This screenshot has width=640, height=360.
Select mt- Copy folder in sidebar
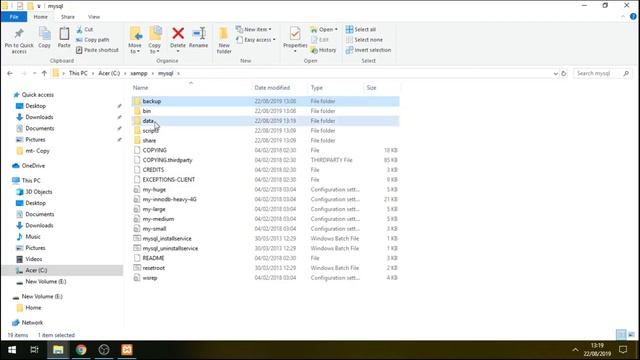pos(37,151)
